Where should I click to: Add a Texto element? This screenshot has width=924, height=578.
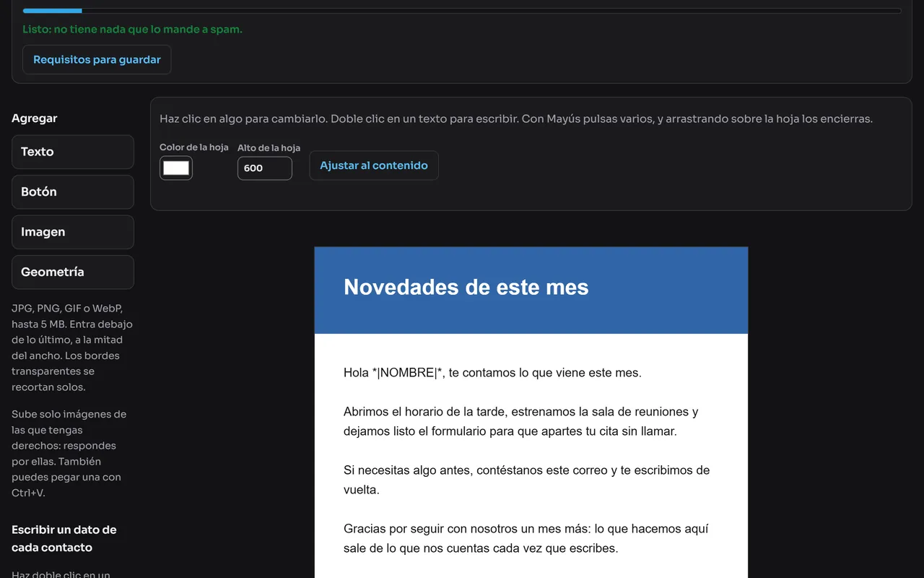[73, 152]
